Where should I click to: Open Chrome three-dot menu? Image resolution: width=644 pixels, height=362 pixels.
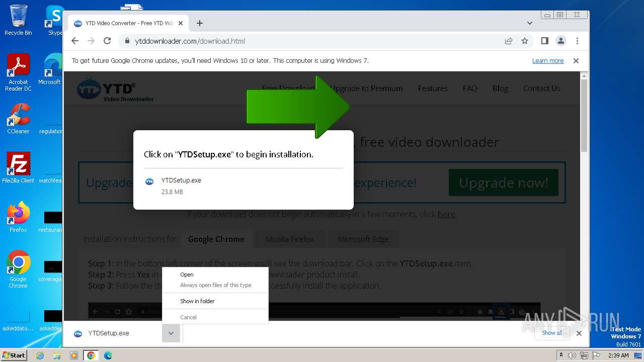[577, 41]
